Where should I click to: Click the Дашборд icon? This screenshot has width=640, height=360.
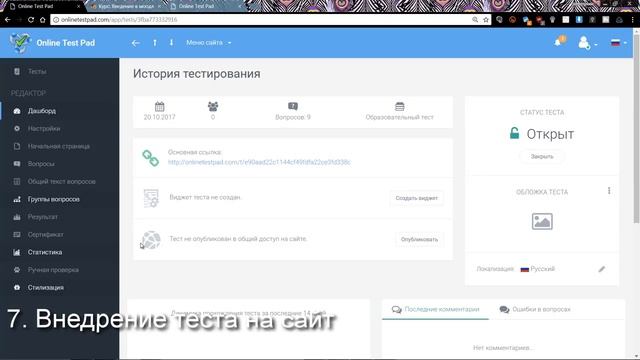17,111
